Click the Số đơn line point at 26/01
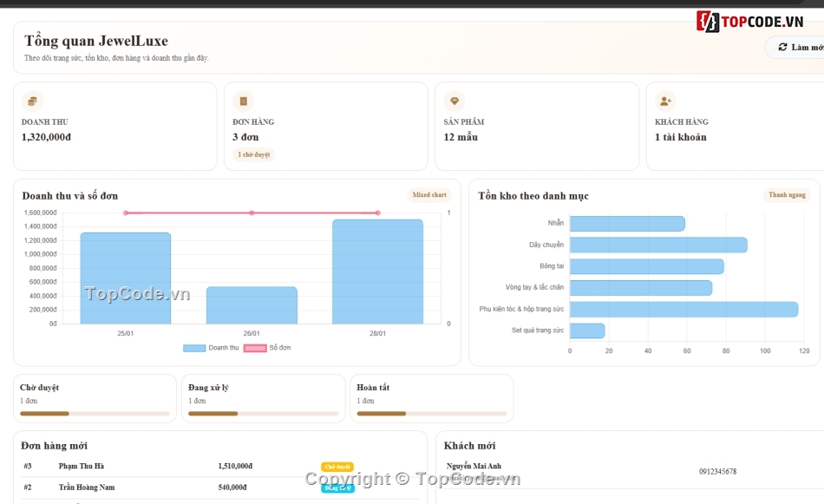Screen dimensions: 824x504 (x=252, y=213)
